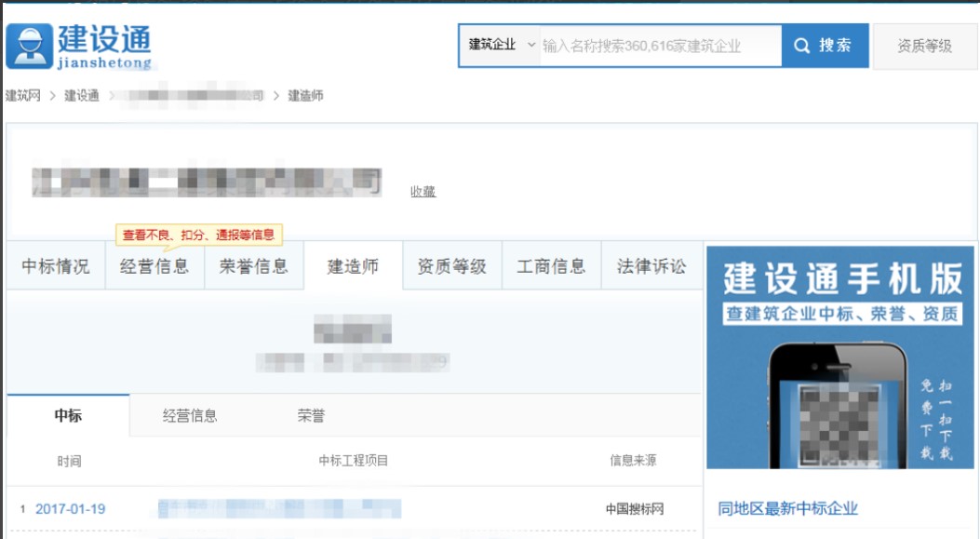Click the 收藏 link
Image resolution: width=980 pixels, height=539 pixels.
click(423, 192)
